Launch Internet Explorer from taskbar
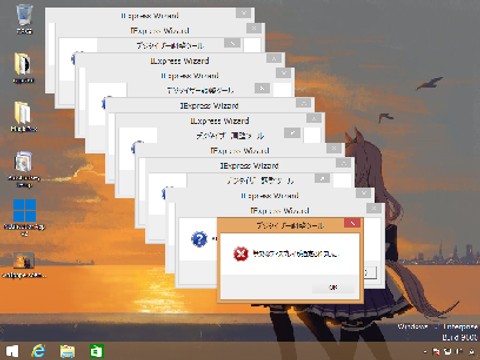The image size is (480, 360). point(38,351)
